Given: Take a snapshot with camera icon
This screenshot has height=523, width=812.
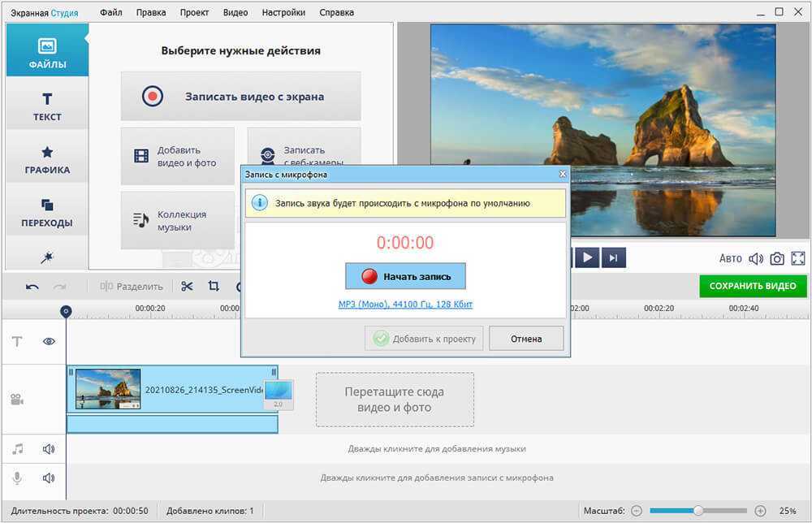Looking at the screenshot, I should [777, 258].
